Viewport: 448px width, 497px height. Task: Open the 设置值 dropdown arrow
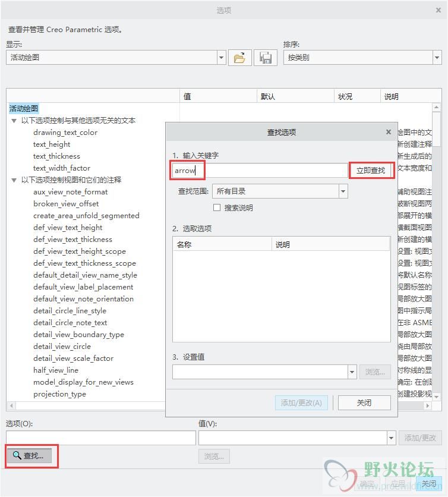coord(352,372)
